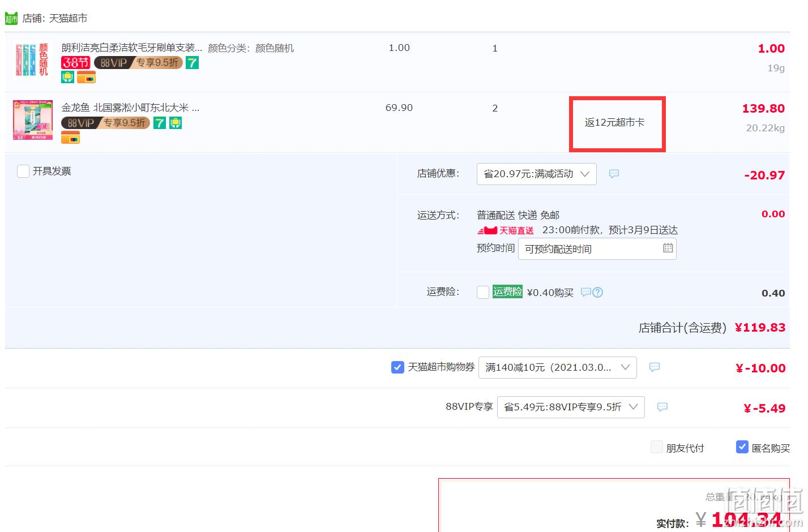
Task: Click the green consumer protection icon under toothbrush
Action: [67, 77]
